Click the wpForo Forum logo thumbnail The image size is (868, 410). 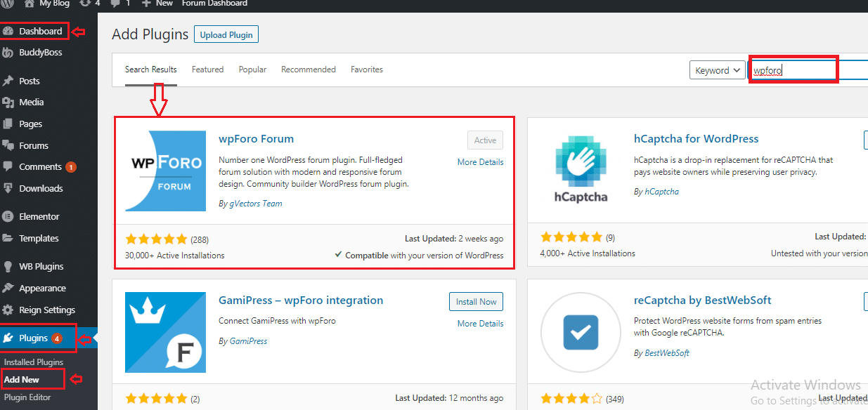pos(165,171)
